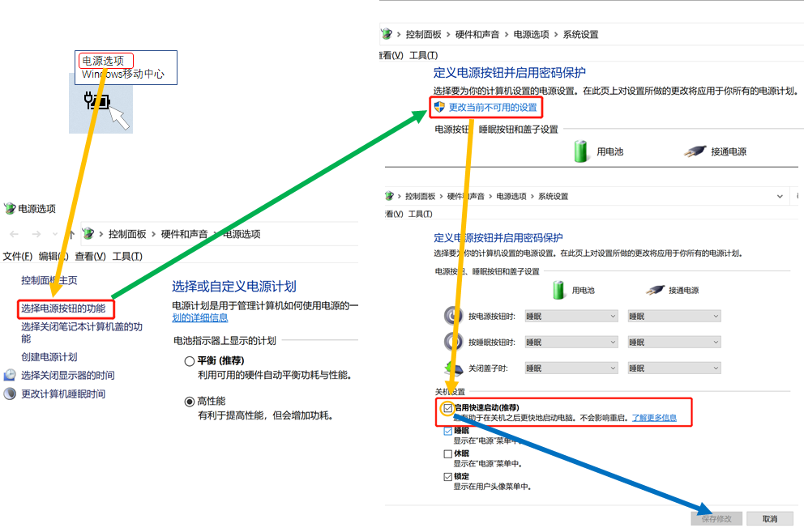Toggle the 锁定 checkbox
804x532 pixels.
click(448, 477)
